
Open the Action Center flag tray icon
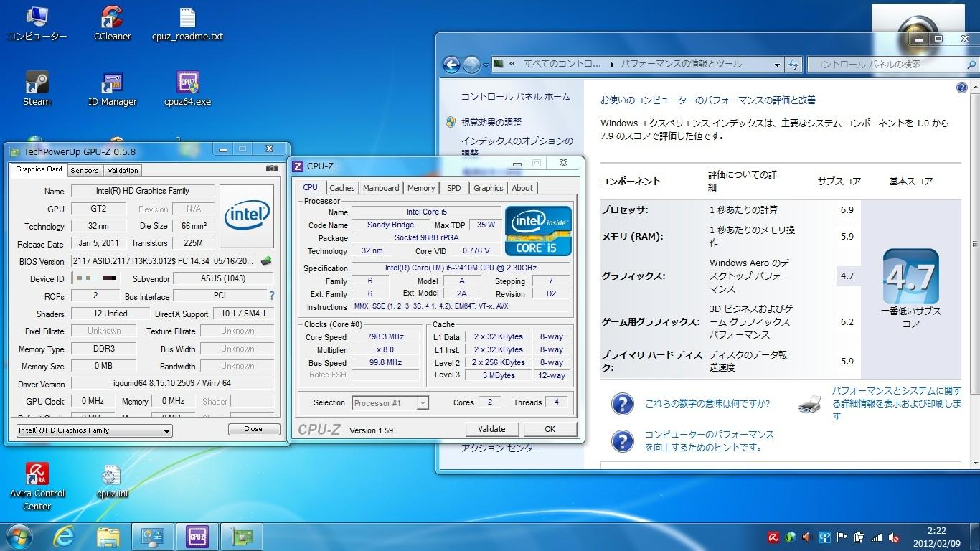coord(842,537)
